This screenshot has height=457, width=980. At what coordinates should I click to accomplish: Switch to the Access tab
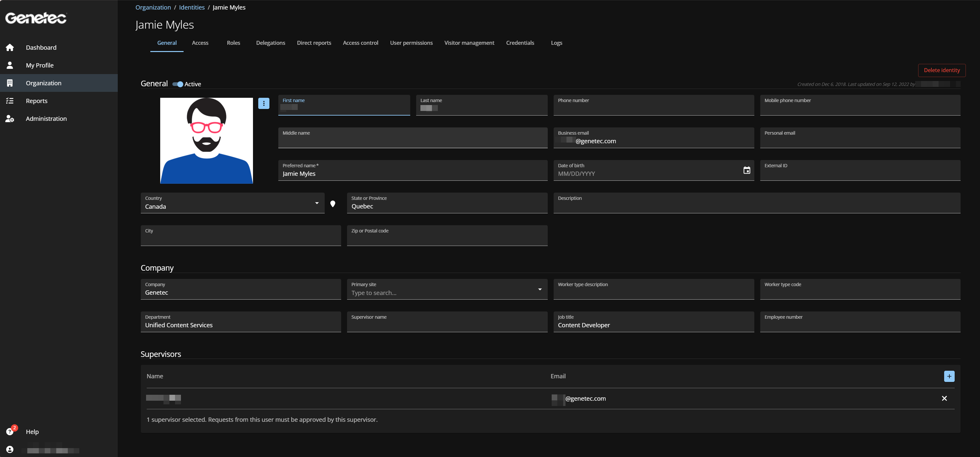point(200,43)
